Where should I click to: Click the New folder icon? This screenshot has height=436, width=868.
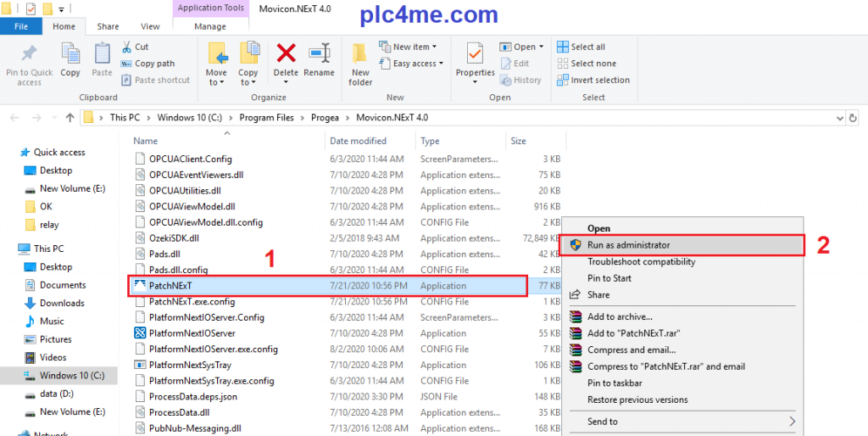pyautogui.click(x=360, y=56)
